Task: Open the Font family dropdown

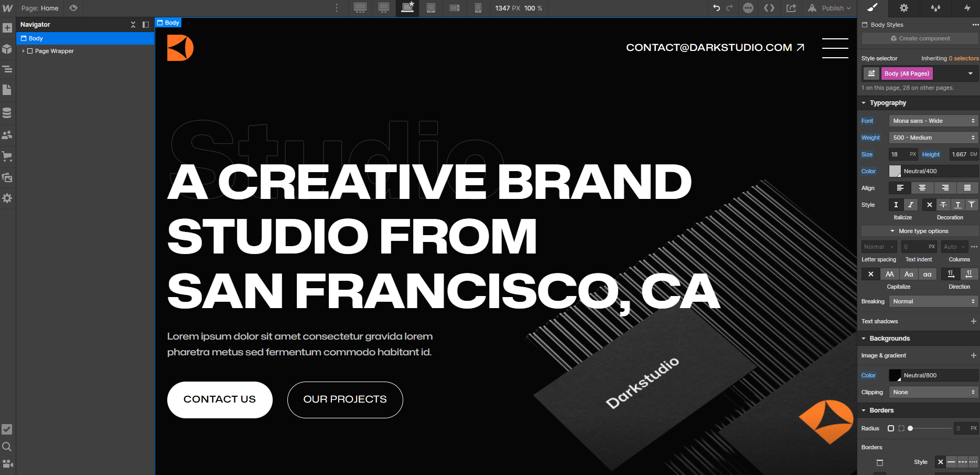Action: click(x=933, y=120)
